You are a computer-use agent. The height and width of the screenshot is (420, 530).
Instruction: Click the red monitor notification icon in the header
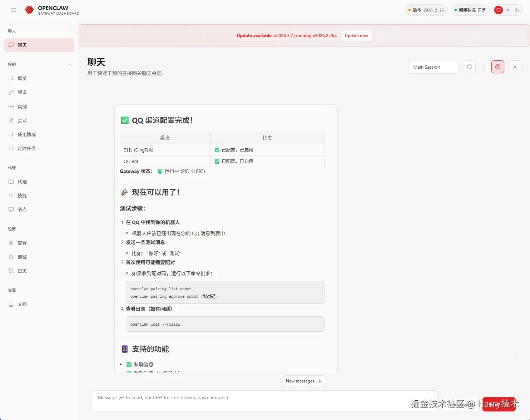click(498, 10)
